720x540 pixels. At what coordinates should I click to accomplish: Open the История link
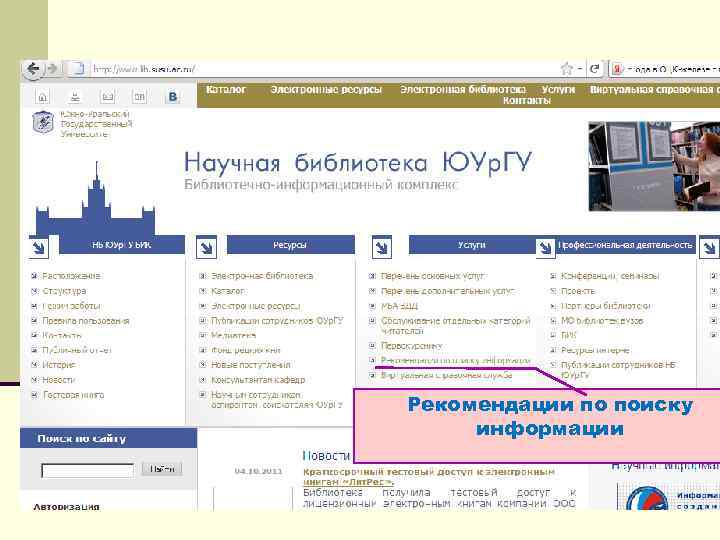coord(58,365)
